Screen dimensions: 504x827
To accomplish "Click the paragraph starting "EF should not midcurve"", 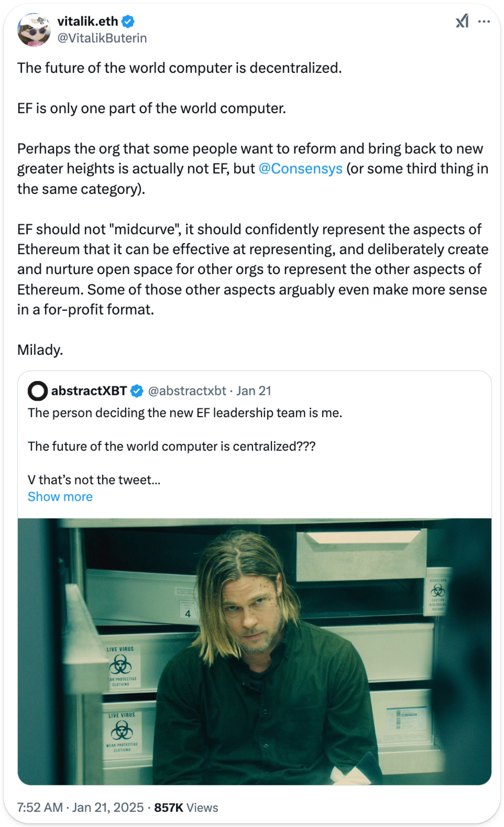I will [252, 269].
